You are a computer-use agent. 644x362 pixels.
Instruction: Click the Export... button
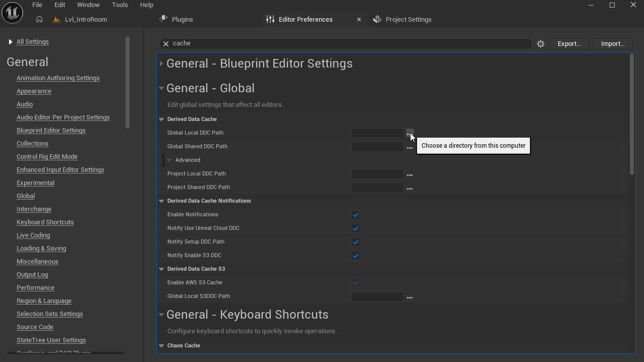click(569, 44)
